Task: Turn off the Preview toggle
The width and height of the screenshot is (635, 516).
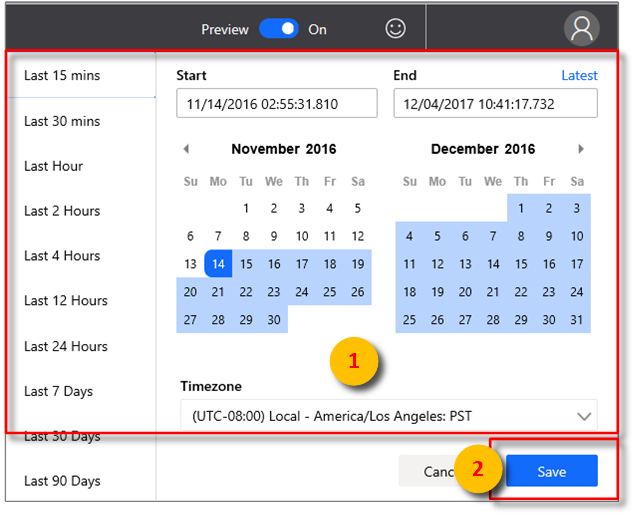Action: (x=279, y=29)
